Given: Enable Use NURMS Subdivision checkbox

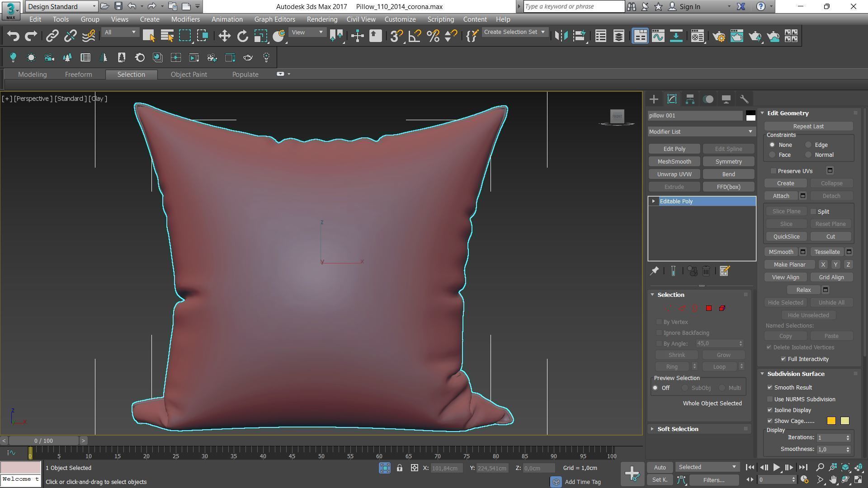Looking at the screenshot, I should (x=770, y=399).
